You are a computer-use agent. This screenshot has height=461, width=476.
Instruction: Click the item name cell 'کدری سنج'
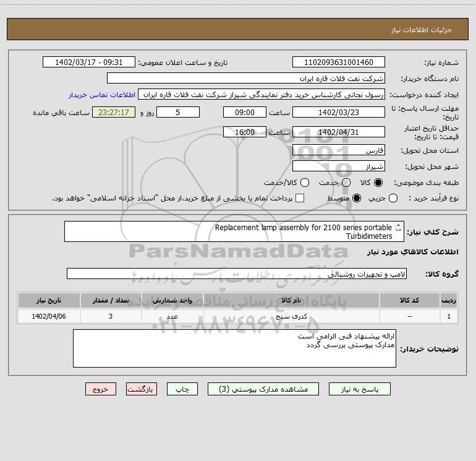[x=291, y=316]
